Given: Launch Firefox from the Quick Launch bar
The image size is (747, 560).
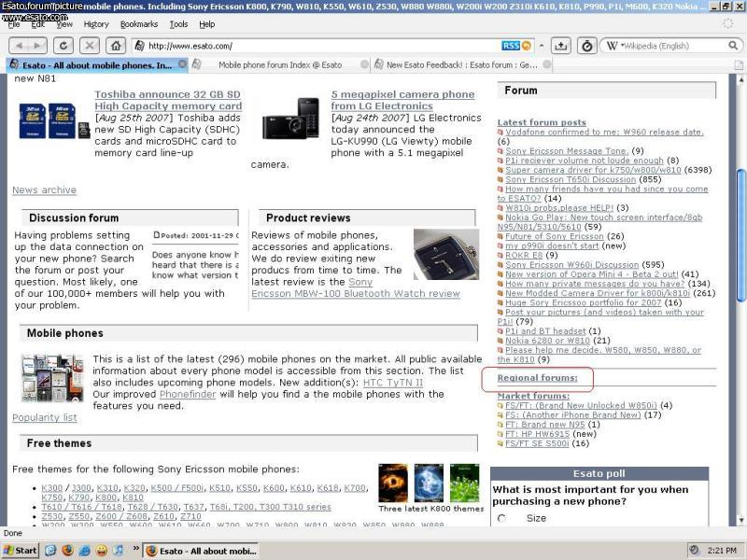Looking at the screenshot, I should tap(67, 551).
